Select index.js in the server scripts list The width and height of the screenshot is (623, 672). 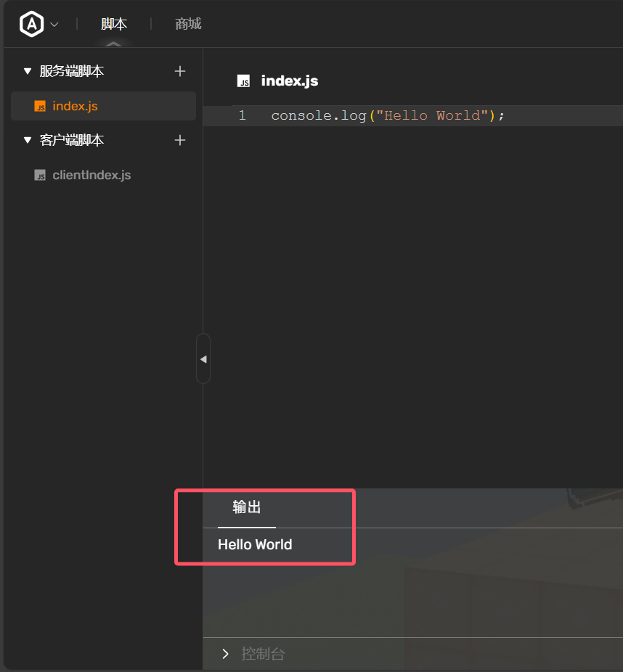(75, 106)
